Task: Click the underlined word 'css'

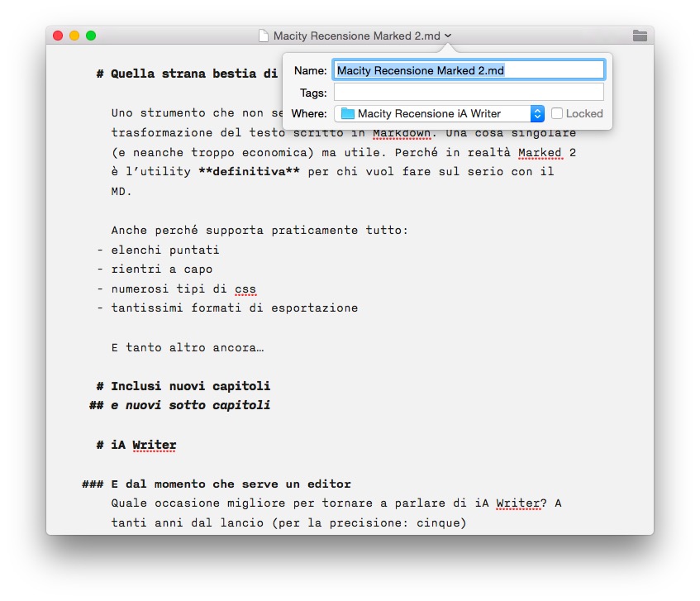Action: tap(245, 289)
